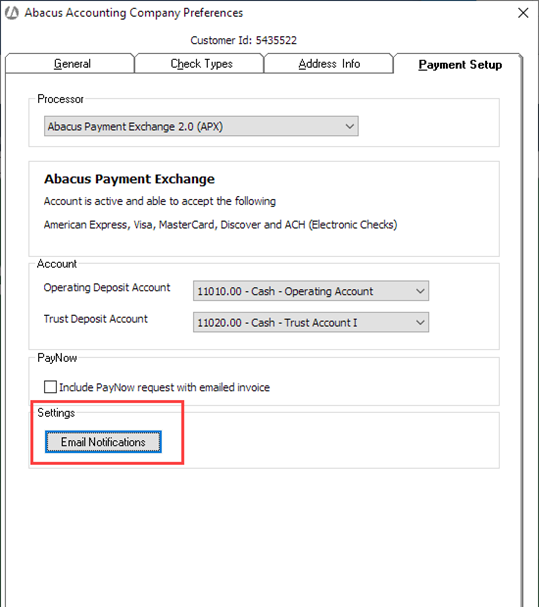Close the Company Preferences window
Screen dimensions: 539x607
(523, 13)
